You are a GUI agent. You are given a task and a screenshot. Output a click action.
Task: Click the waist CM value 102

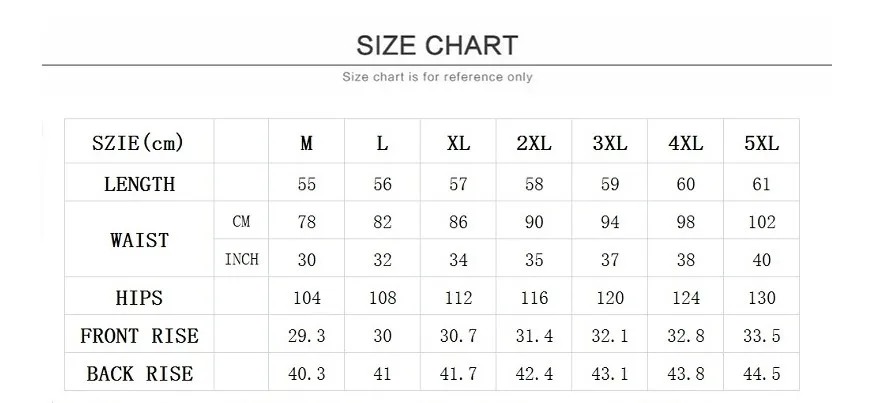(761, 222)
